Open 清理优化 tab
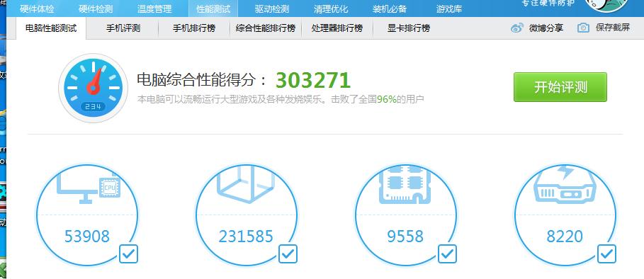This screenshot has height=279, width=644. coord(331,8)
